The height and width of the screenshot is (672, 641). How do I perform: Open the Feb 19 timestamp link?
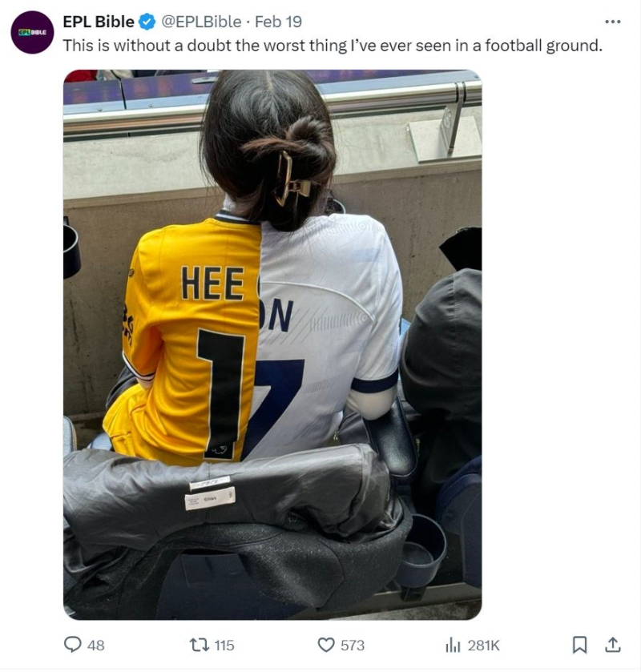278,22
